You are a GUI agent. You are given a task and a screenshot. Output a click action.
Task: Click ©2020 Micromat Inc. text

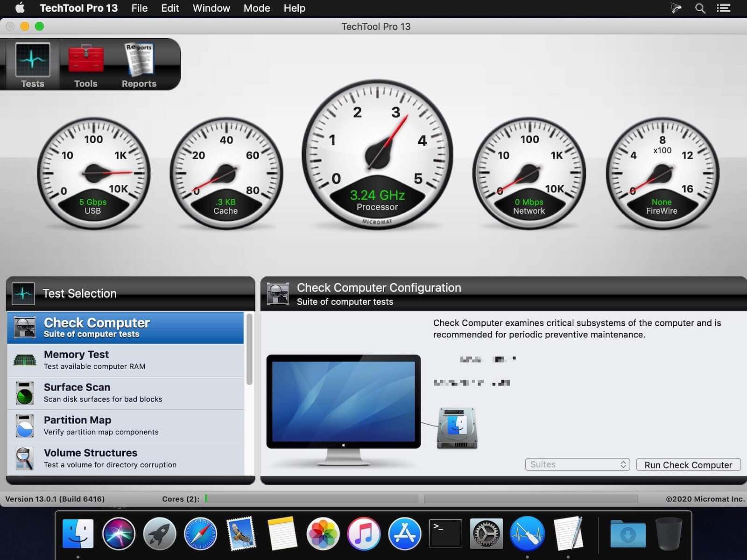coord(705,499)
